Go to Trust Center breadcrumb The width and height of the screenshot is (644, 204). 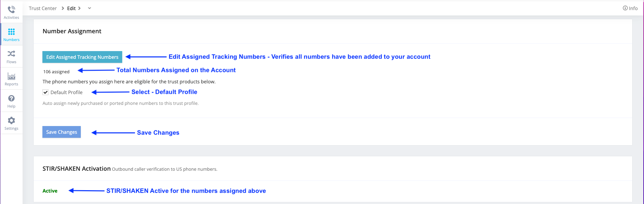(43, 8)
